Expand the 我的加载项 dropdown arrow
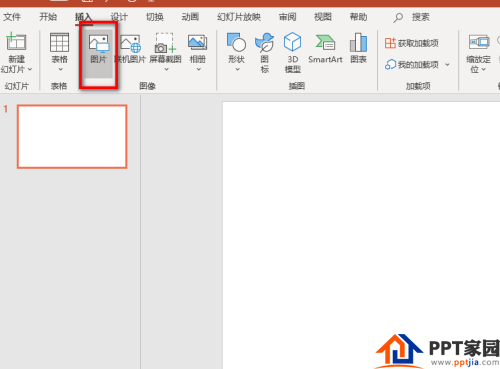 click(447, 65)
